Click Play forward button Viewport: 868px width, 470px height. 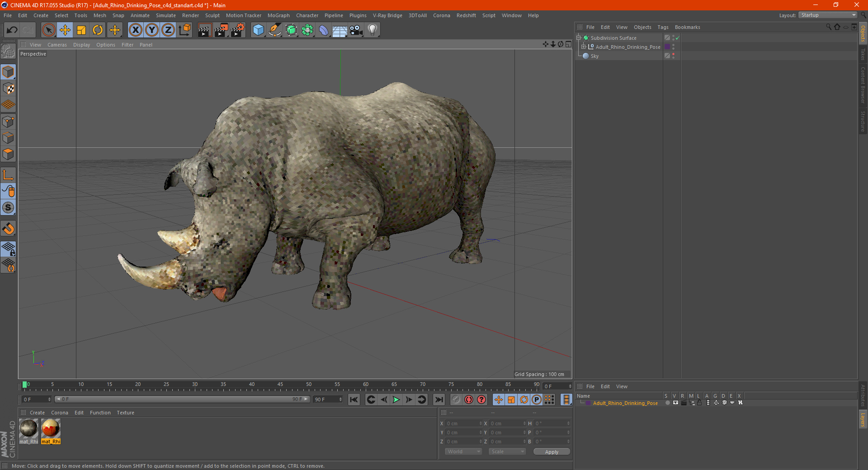pyautogui.click(x=396, y=399)
